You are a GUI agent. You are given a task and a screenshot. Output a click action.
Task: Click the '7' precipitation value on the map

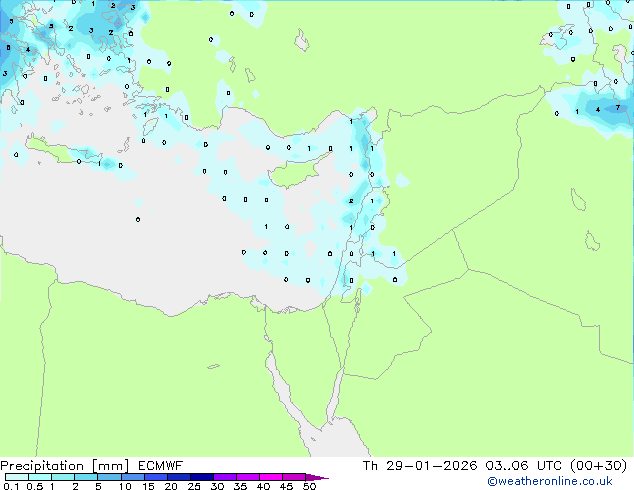click(617, 108)
